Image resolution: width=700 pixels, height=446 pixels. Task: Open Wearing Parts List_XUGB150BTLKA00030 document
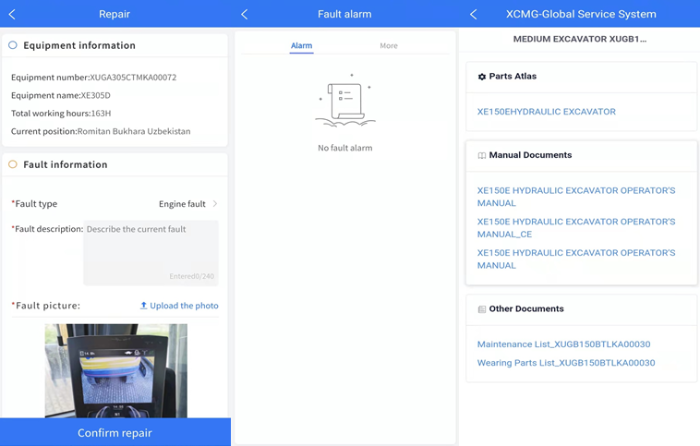tap(566, 363)
